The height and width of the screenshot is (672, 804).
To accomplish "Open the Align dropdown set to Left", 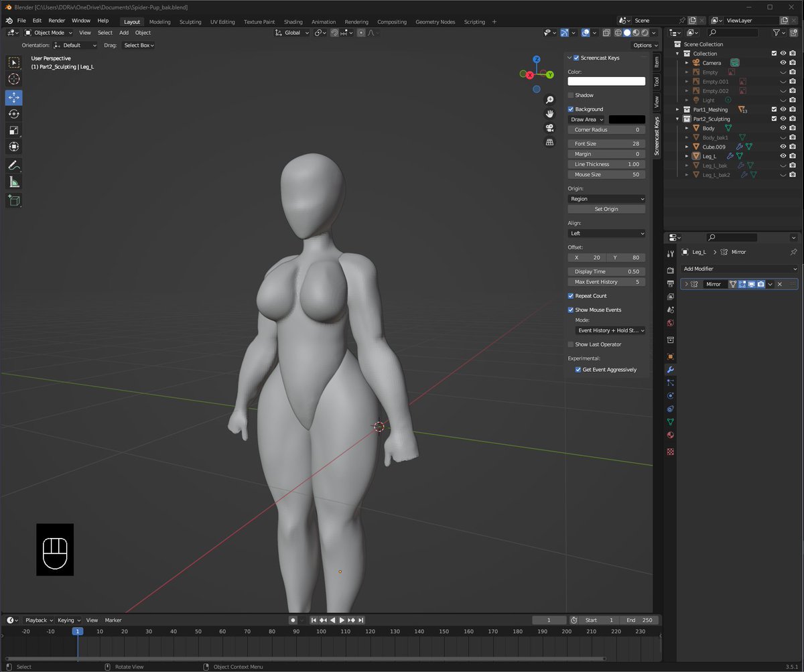I will pyautogui.click(x=606, y=233).
